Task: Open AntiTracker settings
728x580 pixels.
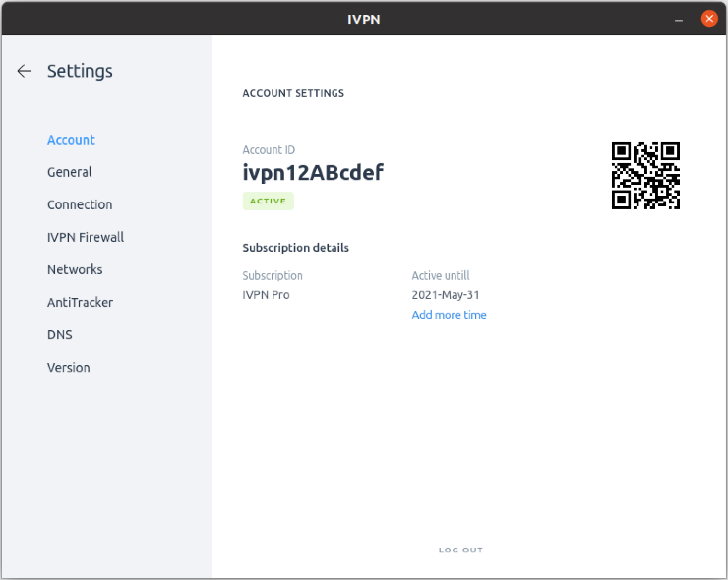Action: 80,302
